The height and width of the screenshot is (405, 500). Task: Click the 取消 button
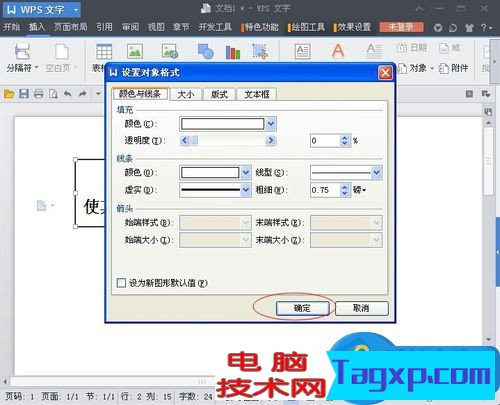click(x=361, y=308)
